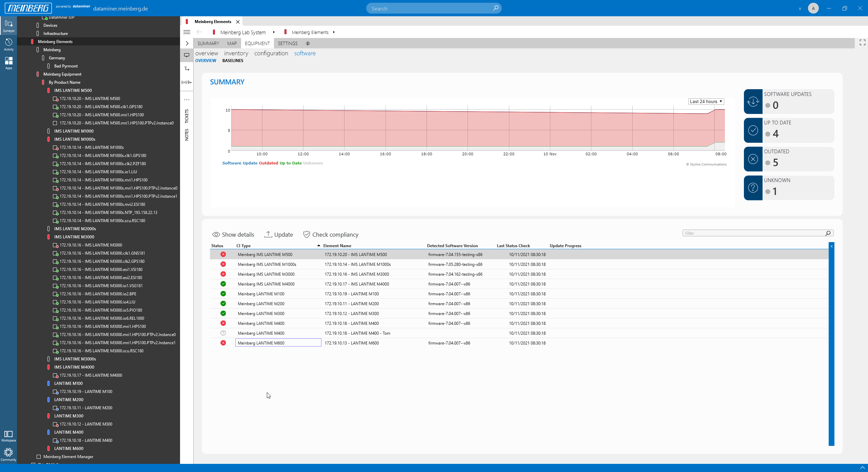Switch to the MAP tab

coord(232,43)
